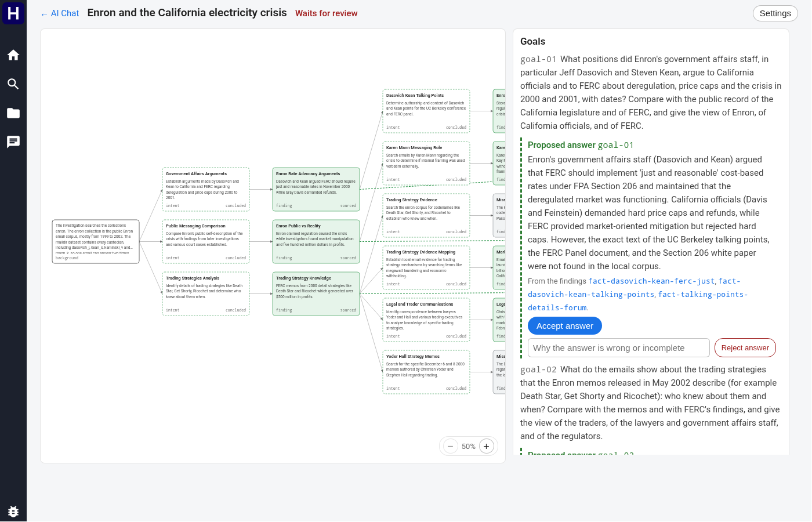This screenshot has height=522, width=812.
Task: Zoom in the graph canvas
Action: pyautogui.click(x=487, y=446)
